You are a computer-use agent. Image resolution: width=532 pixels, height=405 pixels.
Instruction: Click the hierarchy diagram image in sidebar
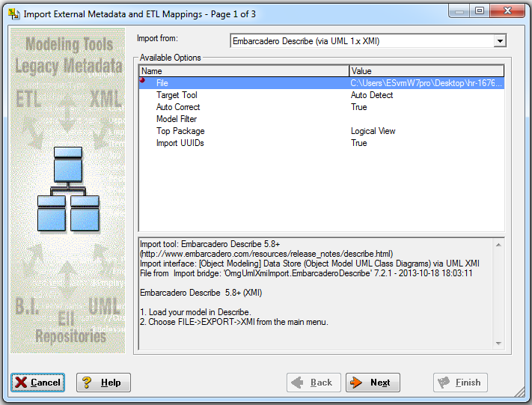click(68, 189)
